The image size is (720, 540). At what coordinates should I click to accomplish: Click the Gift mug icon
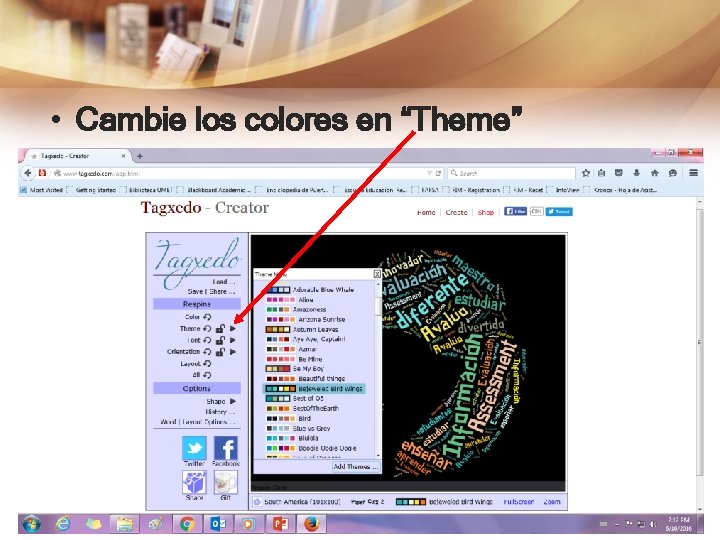click(226, 482)
